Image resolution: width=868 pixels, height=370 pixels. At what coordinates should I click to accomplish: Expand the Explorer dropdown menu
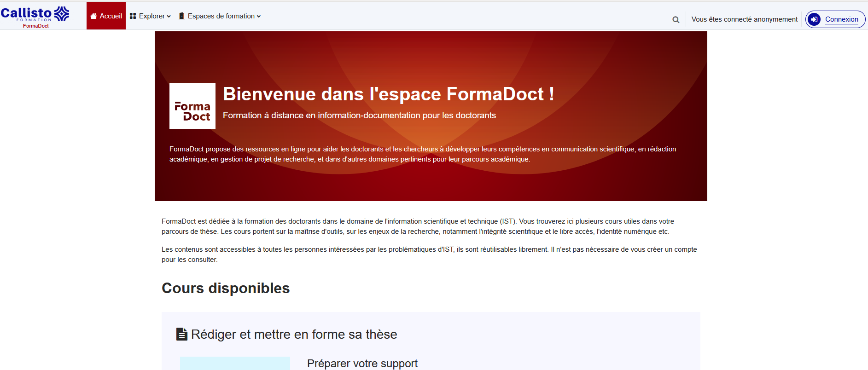pyautogui.click(x=151, y=16)
